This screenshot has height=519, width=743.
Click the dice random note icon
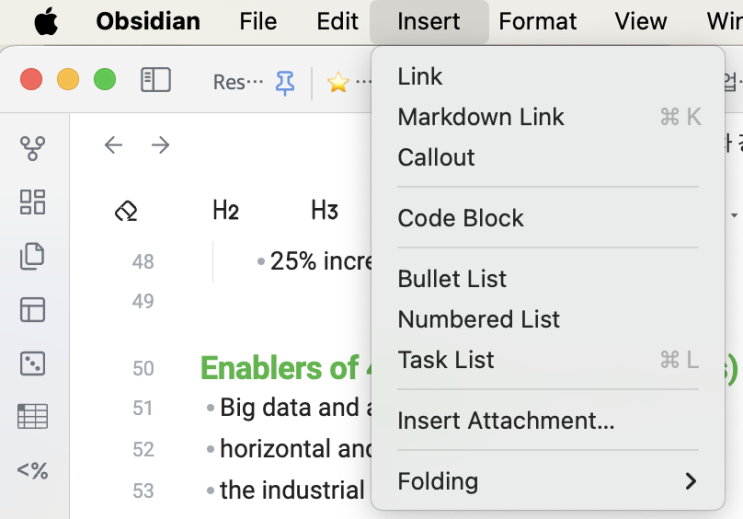[33, 363]
